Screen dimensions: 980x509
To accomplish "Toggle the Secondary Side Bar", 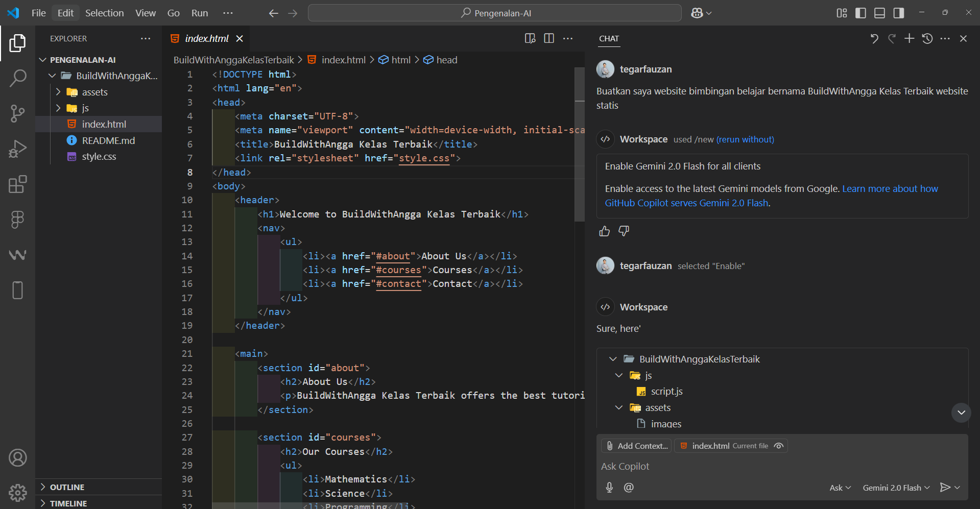I will (x=899, y=13).
